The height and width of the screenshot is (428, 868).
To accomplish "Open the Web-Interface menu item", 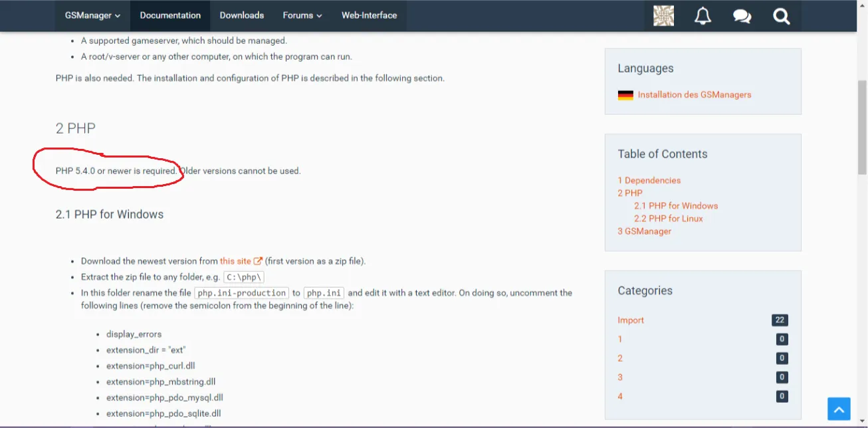I will coord(369,15).
